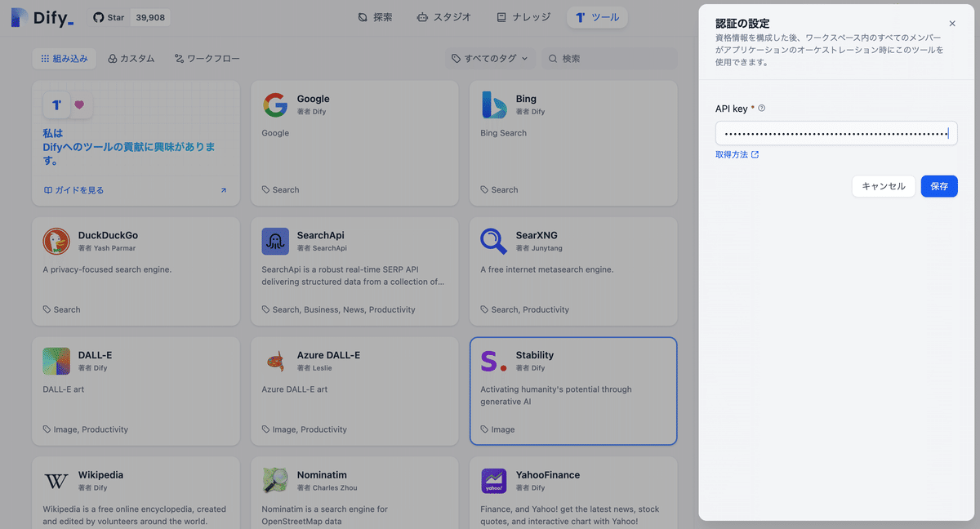Click Stability S. icon
980x529 pixels.
point(494,361)
